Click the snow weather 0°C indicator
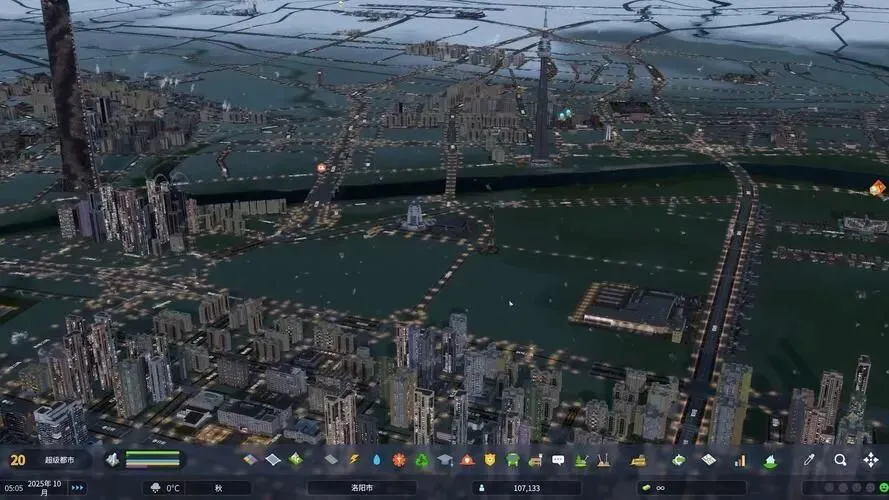The width and height of the screenshot is (889, 500). coord(166,488)
